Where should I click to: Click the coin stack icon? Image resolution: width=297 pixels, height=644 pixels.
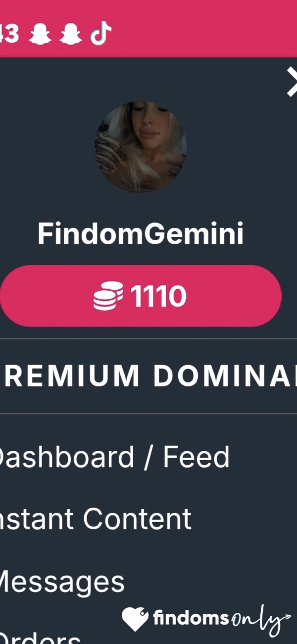108,296
